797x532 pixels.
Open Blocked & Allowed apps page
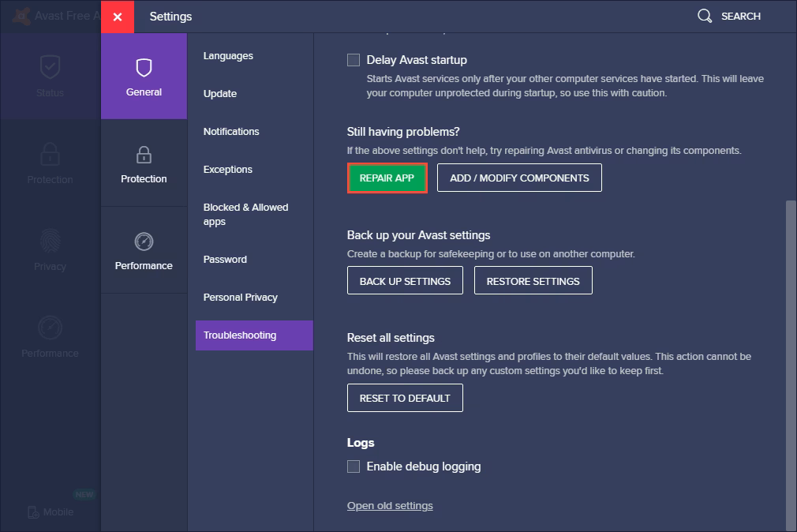245,214
